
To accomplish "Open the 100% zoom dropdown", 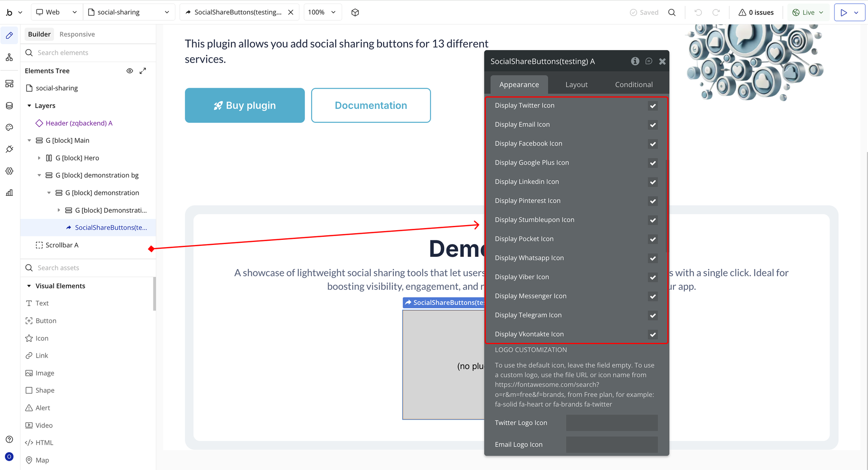I will coord(322,12).
